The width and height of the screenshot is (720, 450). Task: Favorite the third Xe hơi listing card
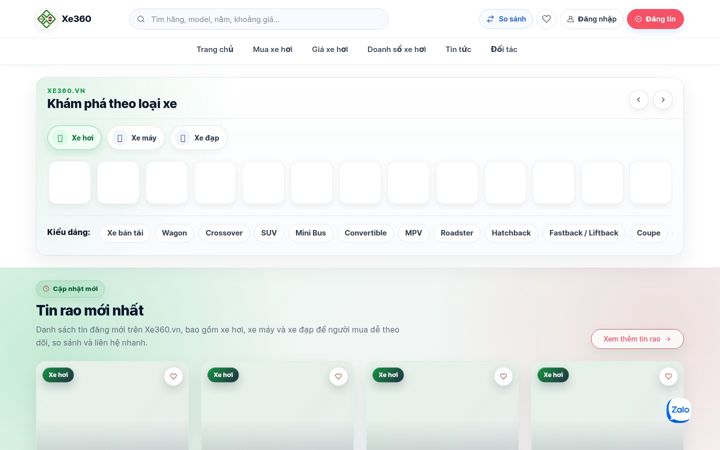pyautogui.click(x=503, y=377)
